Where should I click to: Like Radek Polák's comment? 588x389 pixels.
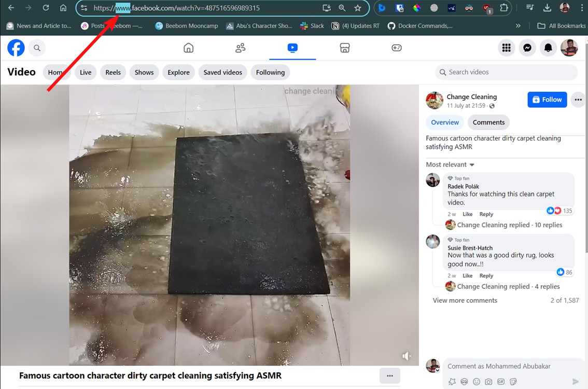coord(467,214)
